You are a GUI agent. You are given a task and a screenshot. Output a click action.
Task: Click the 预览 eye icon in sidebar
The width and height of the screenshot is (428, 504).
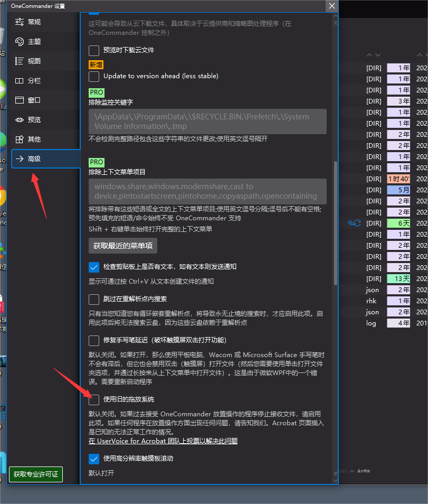(x=20, y=119)
